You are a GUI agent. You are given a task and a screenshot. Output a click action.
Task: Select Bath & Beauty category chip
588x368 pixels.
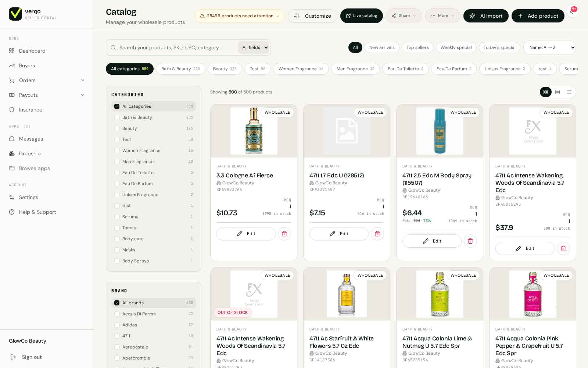180,69
